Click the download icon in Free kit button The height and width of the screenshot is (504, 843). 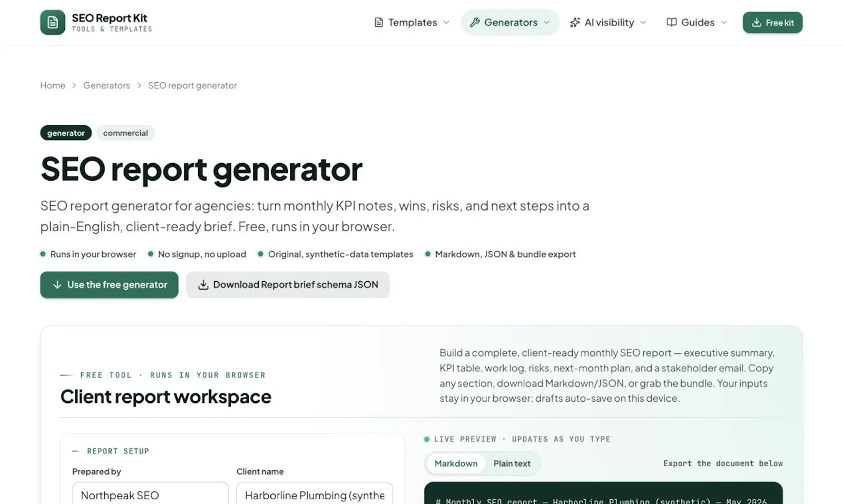757,22
